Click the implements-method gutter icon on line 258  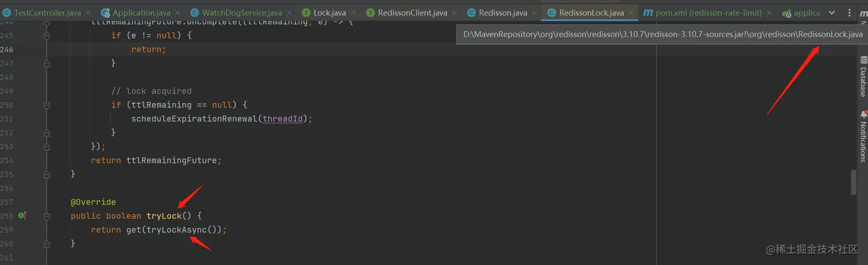23,216
